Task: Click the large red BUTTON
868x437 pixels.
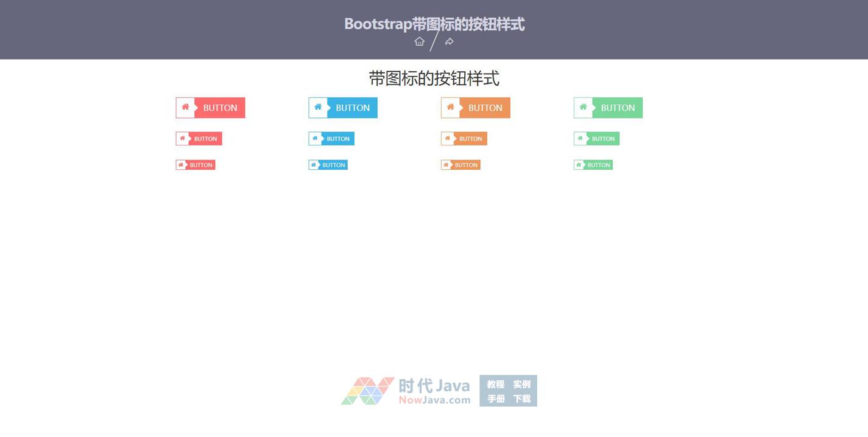Action: [x=210, y=108]
